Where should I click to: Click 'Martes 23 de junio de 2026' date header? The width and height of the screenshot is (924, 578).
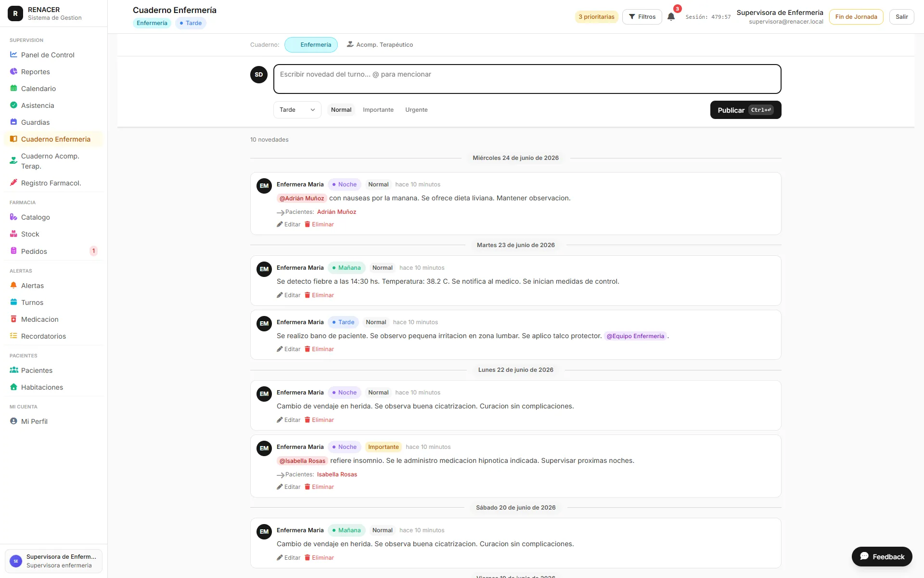(x=516, y=245)
